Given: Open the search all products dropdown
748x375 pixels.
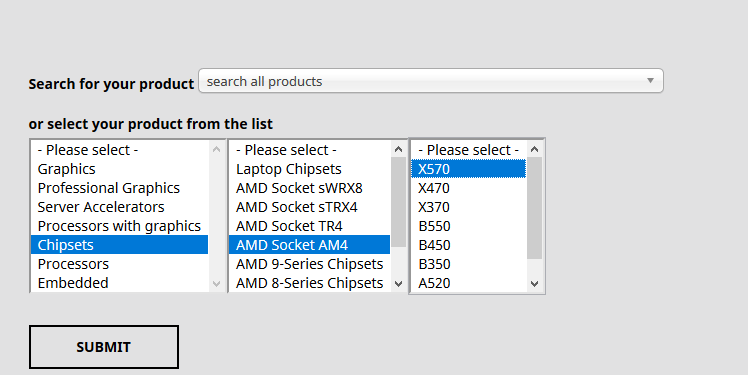Looking at the screenshot, I should tap(430, 81).
